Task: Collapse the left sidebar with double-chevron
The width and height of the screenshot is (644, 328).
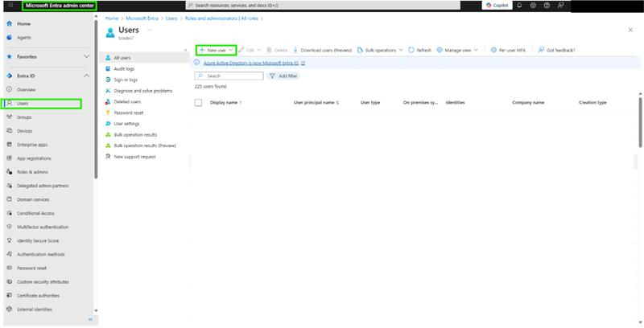Action: click(x=90, y=319)
